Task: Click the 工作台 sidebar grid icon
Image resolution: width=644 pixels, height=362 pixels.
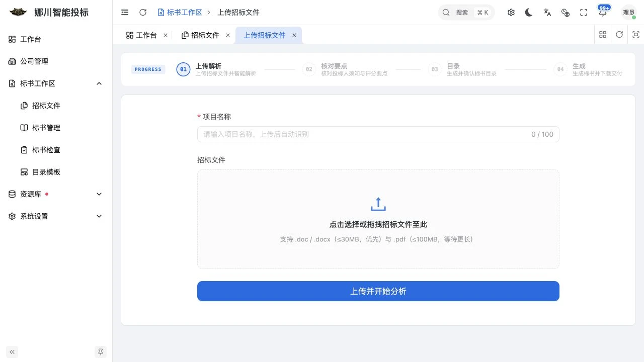Action: tap(12, 39)
